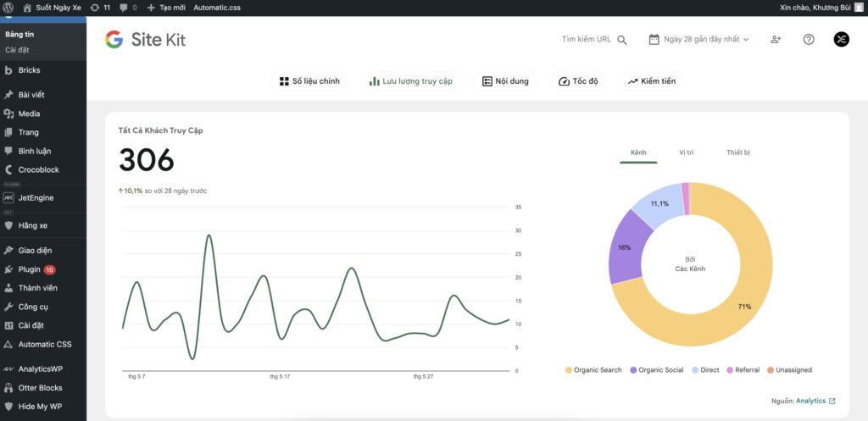Open JetEngine sidebar item
This screenshot has height=421, width=868.
point(36,197)
